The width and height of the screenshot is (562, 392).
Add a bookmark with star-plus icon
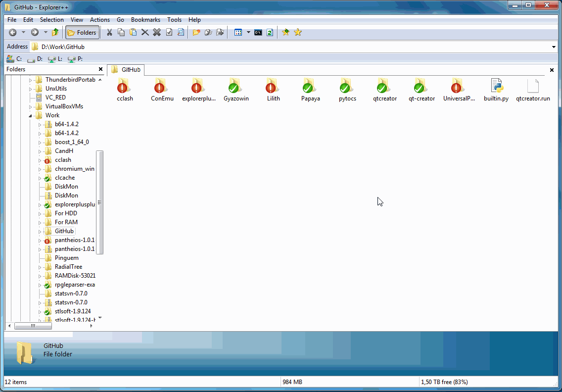(x=285, y=33)
